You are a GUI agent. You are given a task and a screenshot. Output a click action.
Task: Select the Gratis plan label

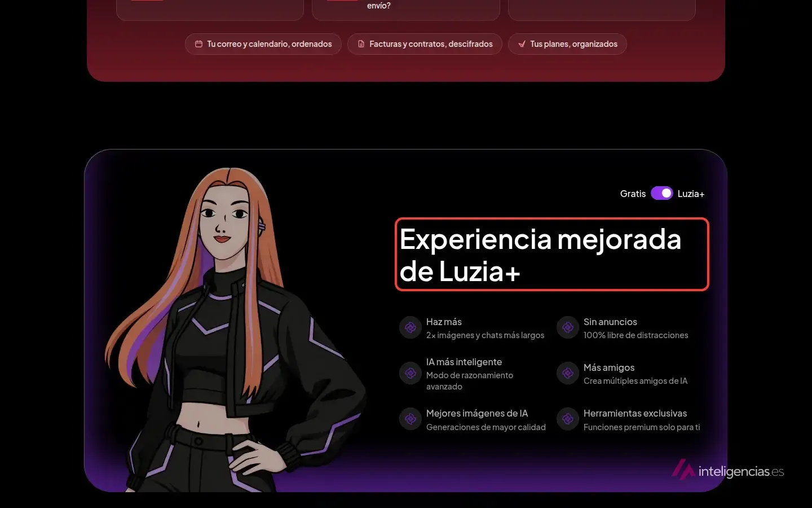click(x=633, y=194)
